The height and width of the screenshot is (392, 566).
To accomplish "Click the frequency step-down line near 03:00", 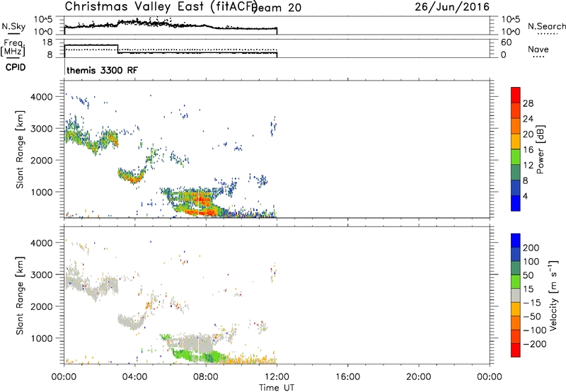I will point(117,49).
